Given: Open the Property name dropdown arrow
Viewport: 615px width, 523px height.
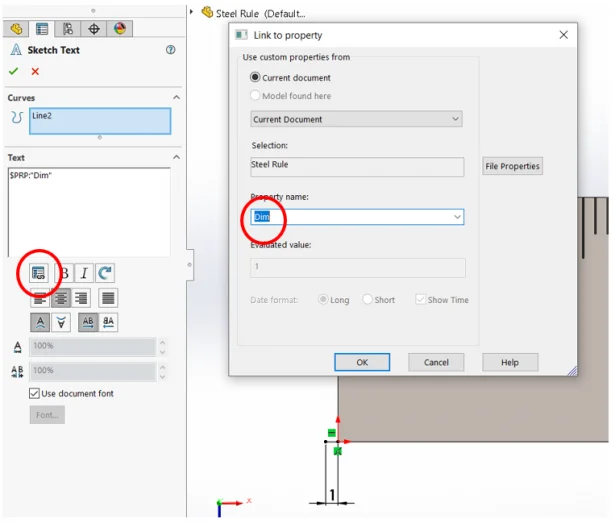Looking at the screenshot, I should click(x=457, y=217).
